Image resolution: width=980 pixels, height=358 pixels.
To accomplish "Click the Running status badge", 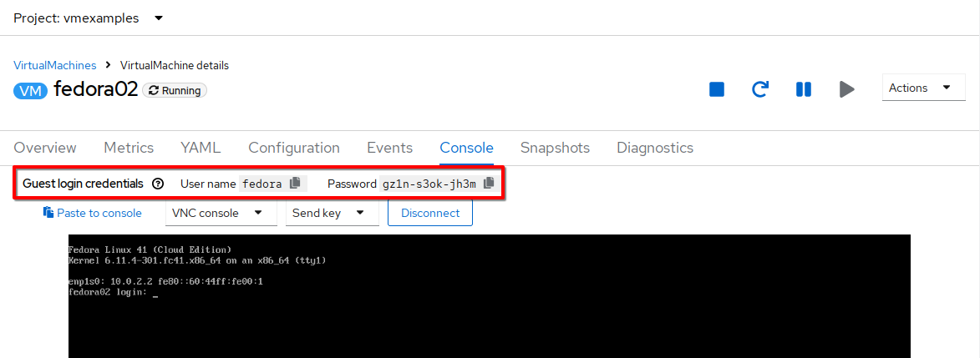I will click(175, 91).
